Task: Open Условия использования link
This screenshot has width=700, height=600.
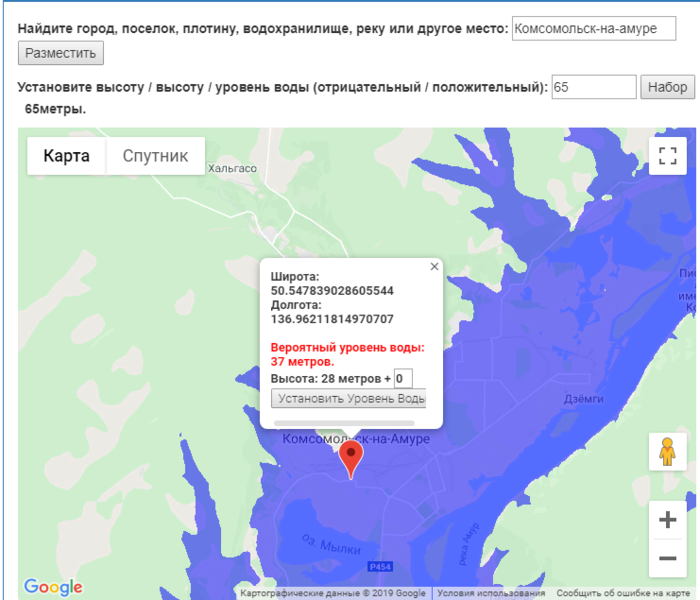Action: click(491, 593)
